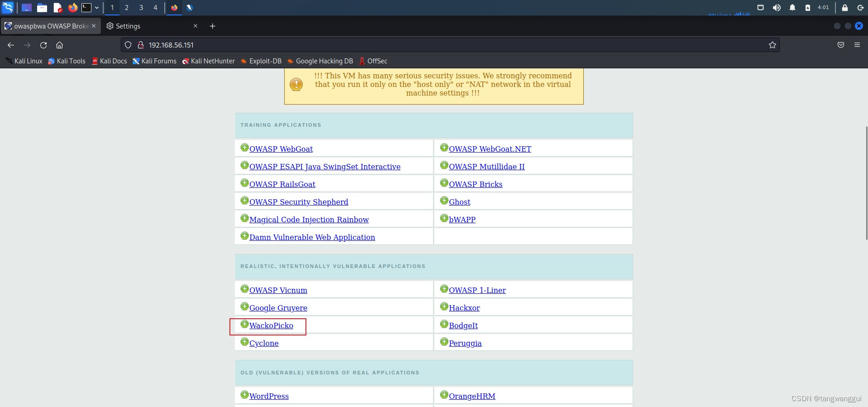Bookmark this page with star icon
Screen dimensions: 868x407
pos(773,45)
